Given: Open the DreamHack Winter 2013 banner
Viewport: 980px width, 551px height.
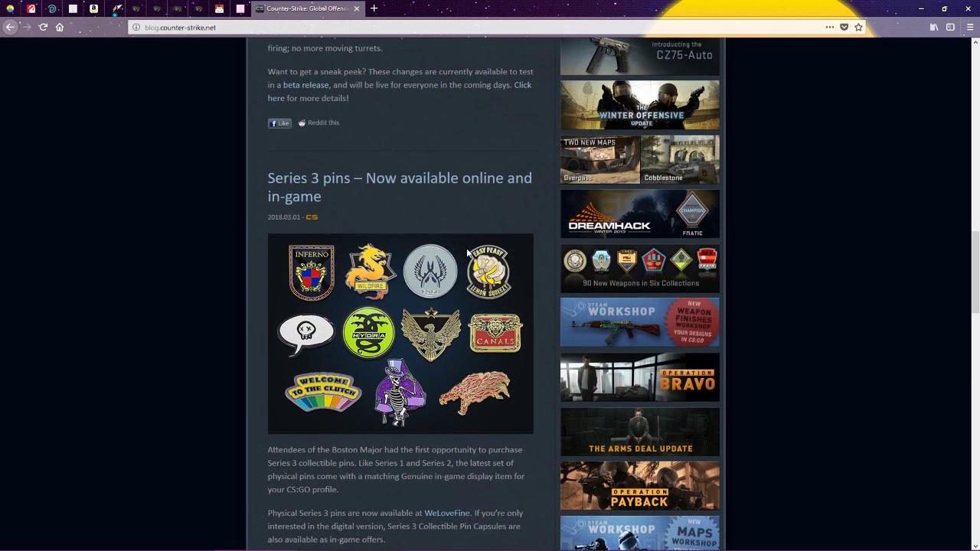Looking at the screenshot, I should click(640, 214).
